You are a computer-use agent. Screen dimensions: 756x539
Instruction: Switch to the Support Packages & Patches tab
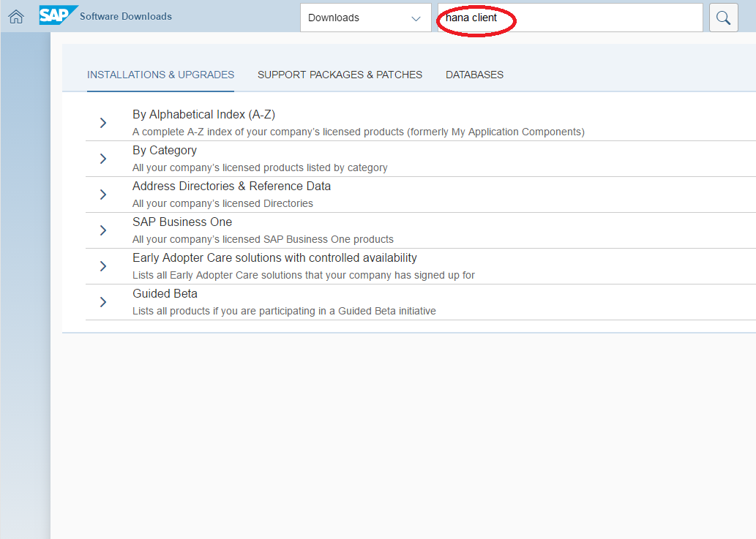tap(340, 75)
